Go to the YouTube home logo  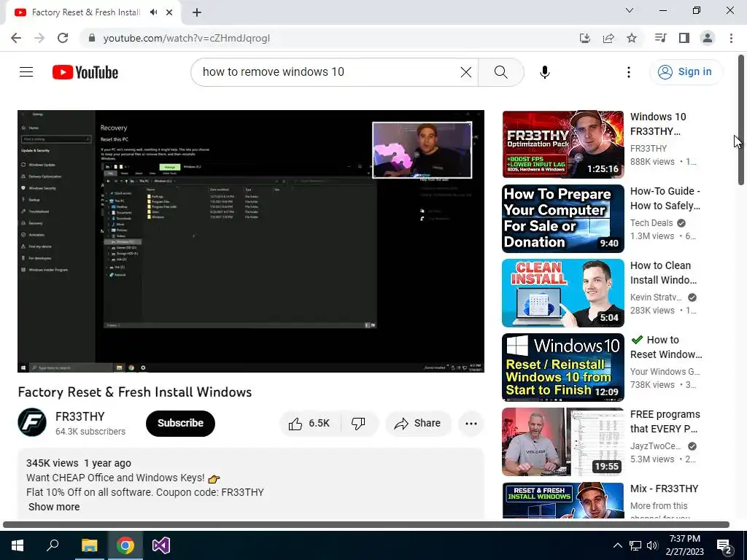tap(85, 72)
